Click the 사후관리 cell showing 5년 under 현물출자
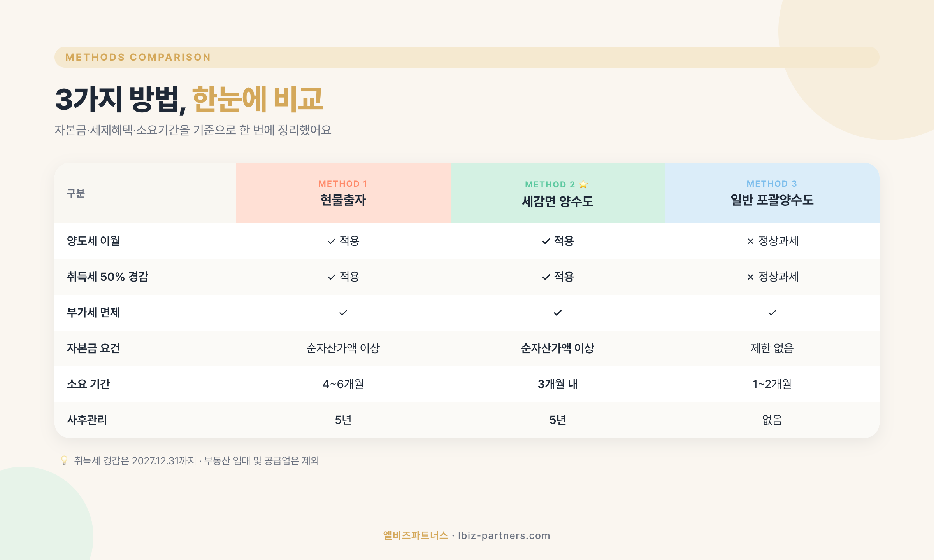 pyautogui.click(x=343, y=420)
